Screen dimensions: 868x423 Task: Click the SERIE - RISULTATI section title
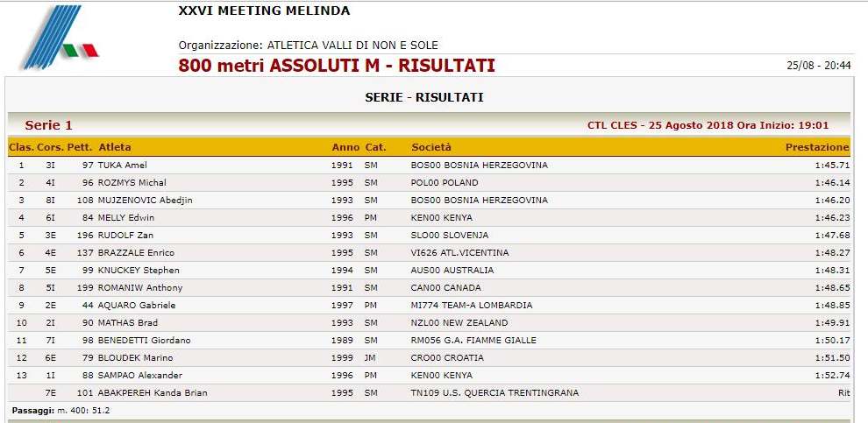tap(424, 97)
